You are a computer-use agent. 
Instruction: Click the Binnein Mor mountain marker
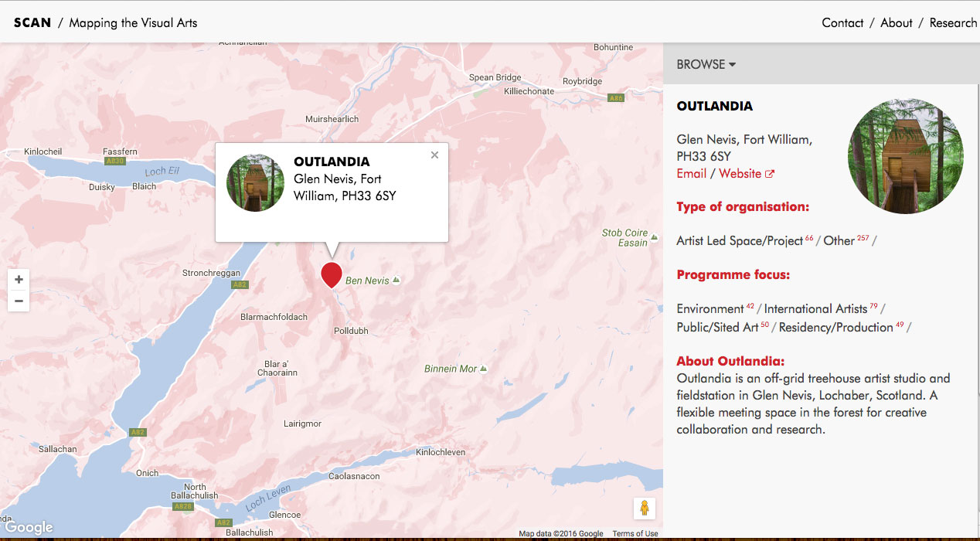484,369
